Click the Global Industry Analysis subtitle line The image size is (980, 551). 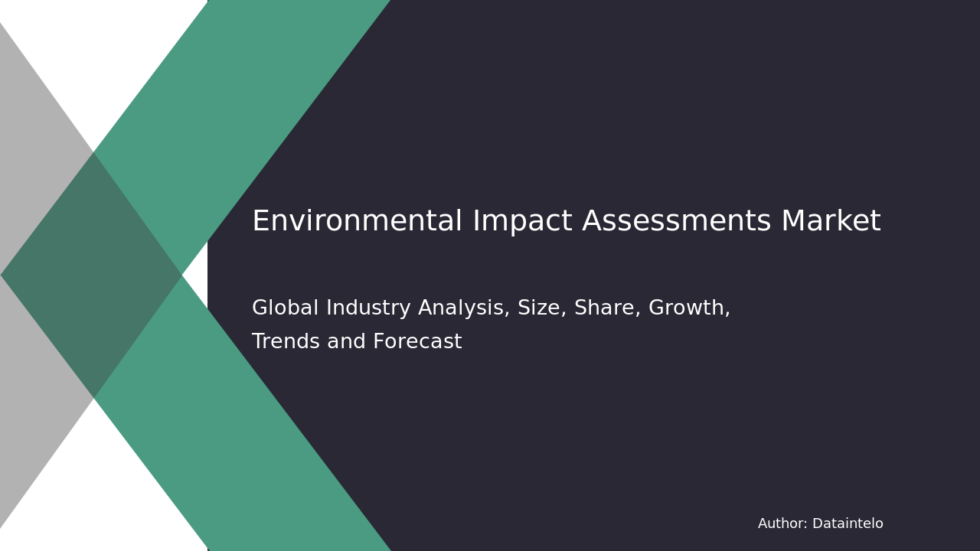click(491, 308)
